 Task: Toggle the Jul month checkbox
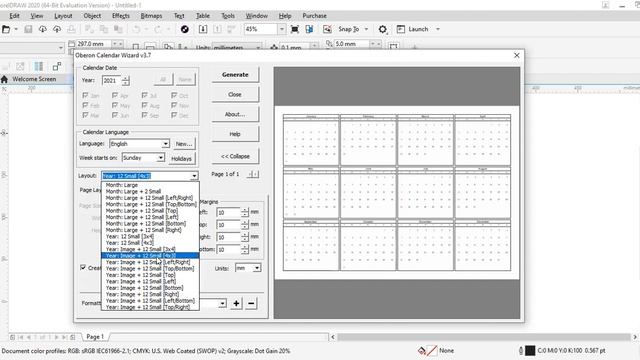[x=144, y=96]
